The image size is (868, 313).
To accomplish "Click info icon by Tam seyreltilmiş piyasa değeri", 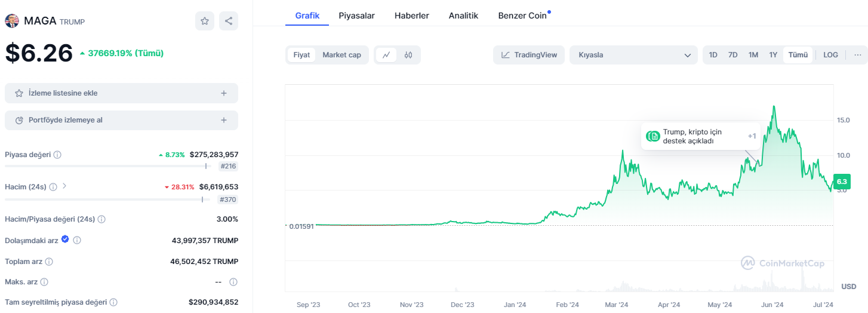I will pyautogui.click(x=113, y=302).
